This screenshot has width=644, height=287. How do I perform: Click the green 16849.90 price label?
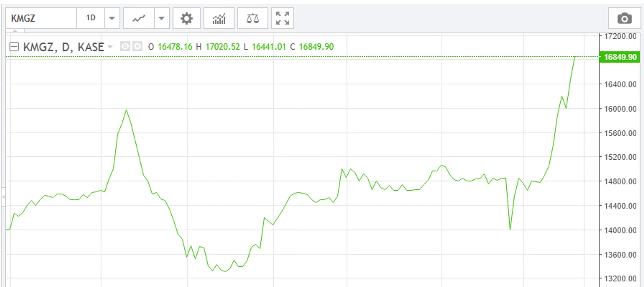(x=620, y=57)
